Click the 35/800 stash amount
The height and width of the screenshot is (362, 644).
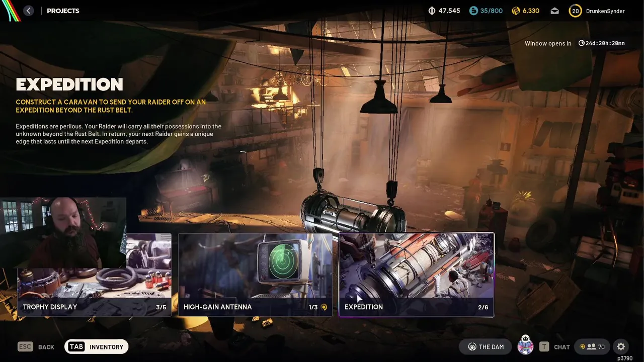492,11
